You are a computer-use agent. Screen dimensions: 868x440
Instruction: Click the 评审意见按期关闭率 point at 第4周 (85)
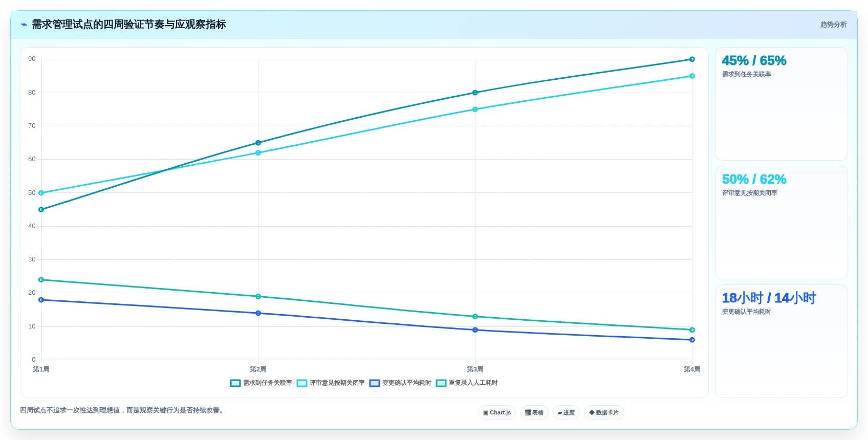point(692,76)
